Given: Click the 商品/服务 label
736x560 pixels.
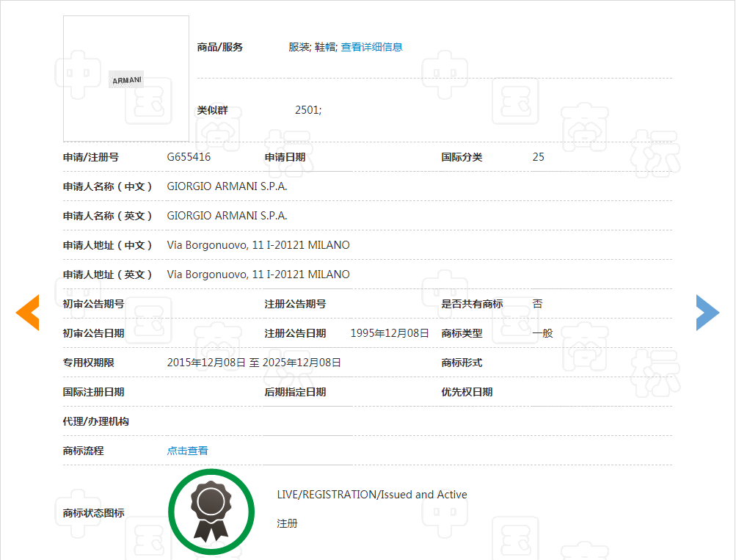Looking at the screenshot, I should [x=219, y=47].
